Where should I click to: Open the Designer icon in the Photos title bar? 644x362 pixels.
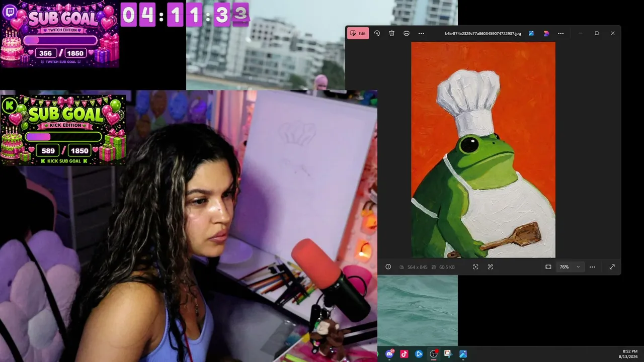531,33
